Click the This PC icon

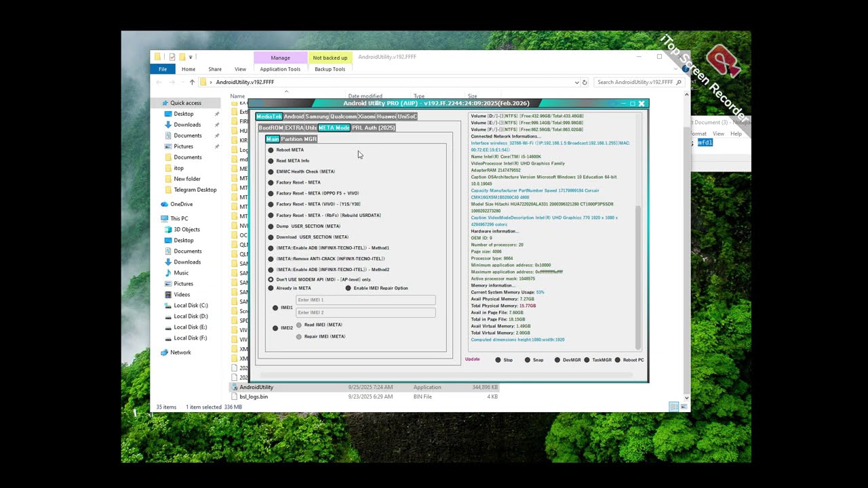pyautogui.click(x=164, y=219)
